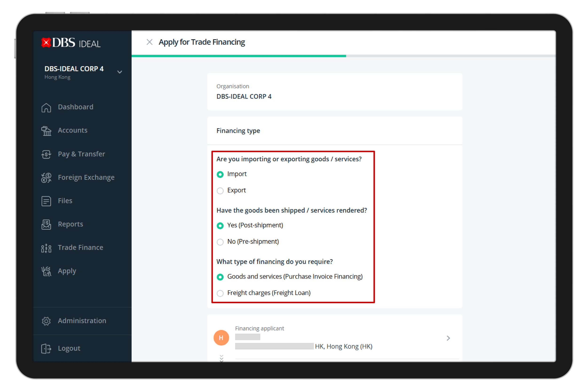The height and width of the screenshot is (392, 588).
Task: Expand the double-chevron below applicant avatar
Action: pyautogui.click(x=221, y=358)
